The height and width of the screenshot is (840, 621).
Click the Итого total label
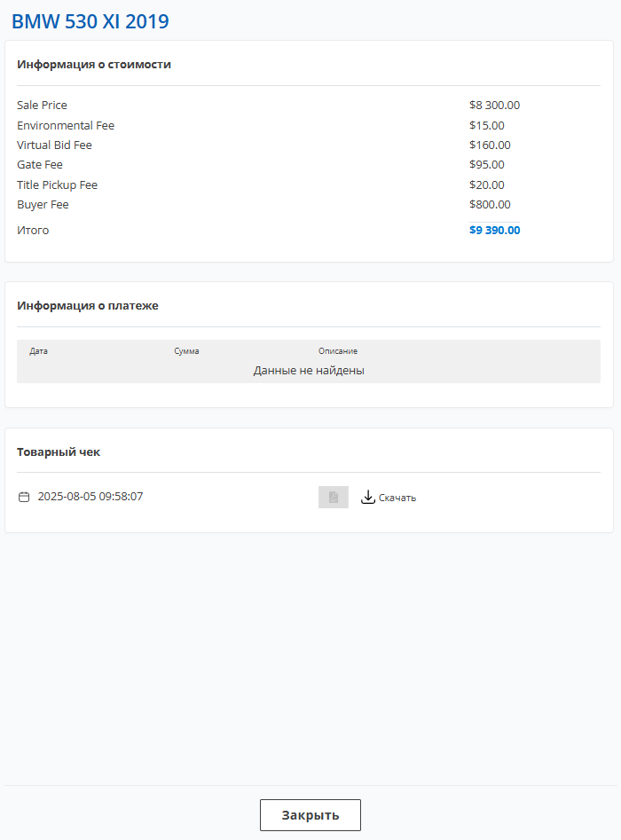point(33,231)
